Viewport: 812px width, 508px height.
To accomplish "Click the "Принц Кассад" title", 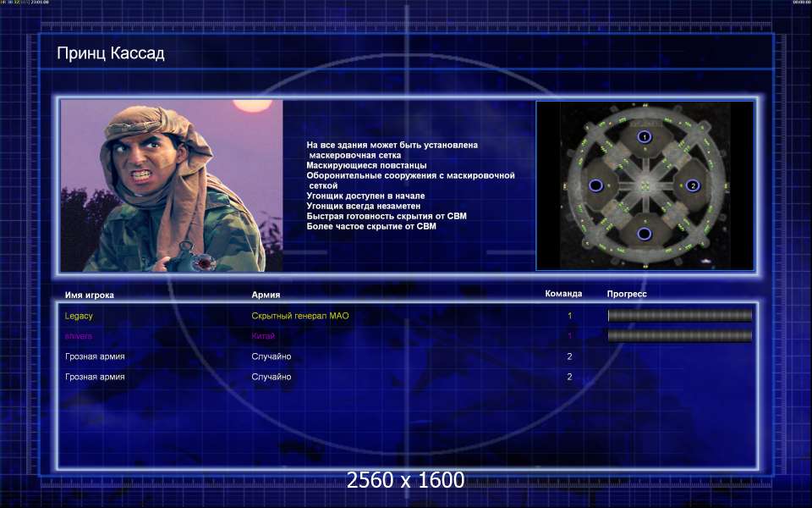I will [110, 53].
